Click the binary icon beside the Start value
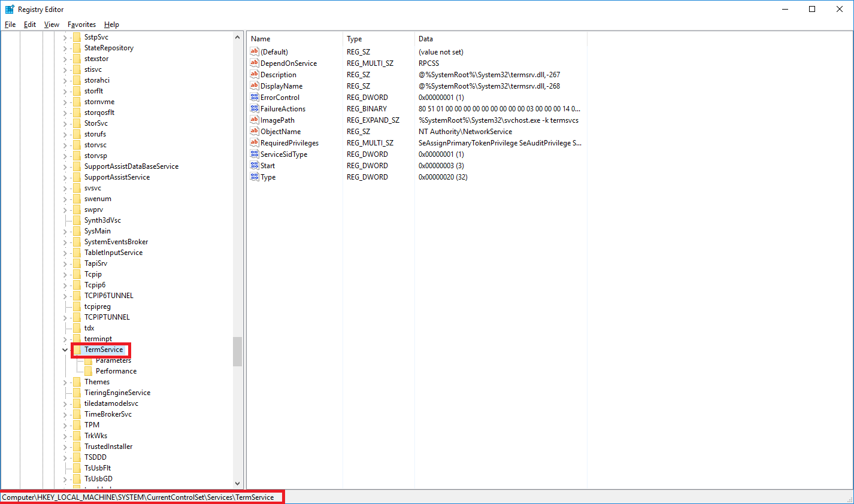The height and width of the screenshot is (504, 854). pyautogui.click(x=255, y=165)
